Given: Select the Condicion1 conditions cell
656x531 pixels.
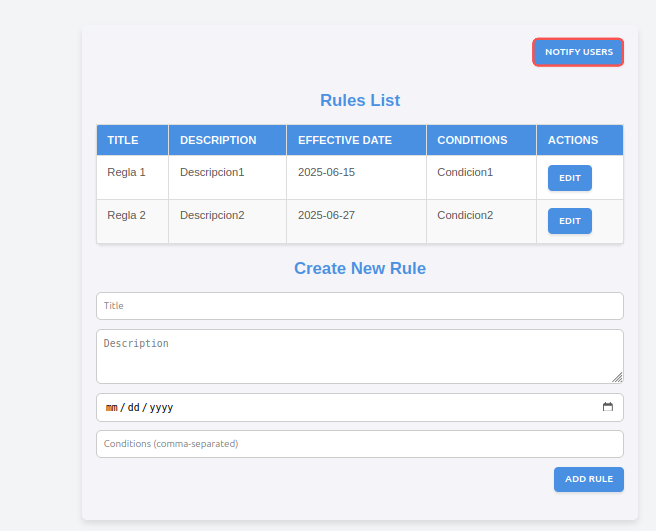Looking at the screenshot, I should coord(481,177).
